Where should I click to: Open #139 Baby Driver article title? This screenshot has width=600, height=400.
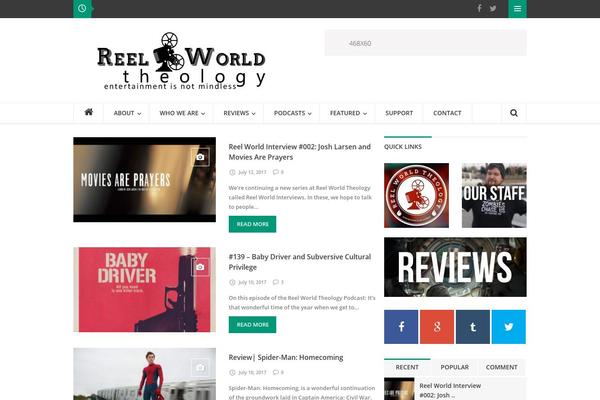300,262
